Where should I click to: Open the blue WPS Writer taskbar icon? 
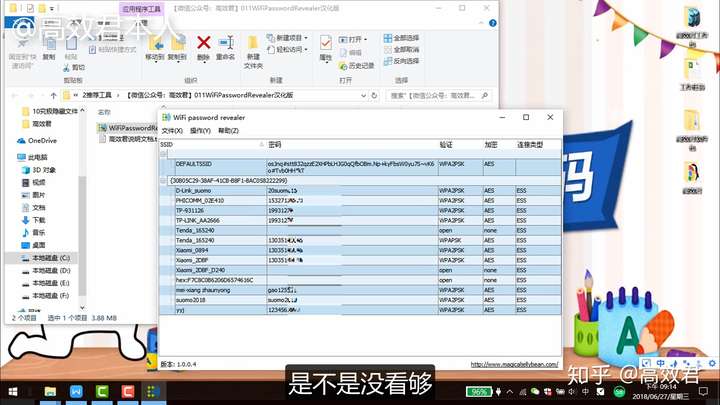(x=76, y=392)
